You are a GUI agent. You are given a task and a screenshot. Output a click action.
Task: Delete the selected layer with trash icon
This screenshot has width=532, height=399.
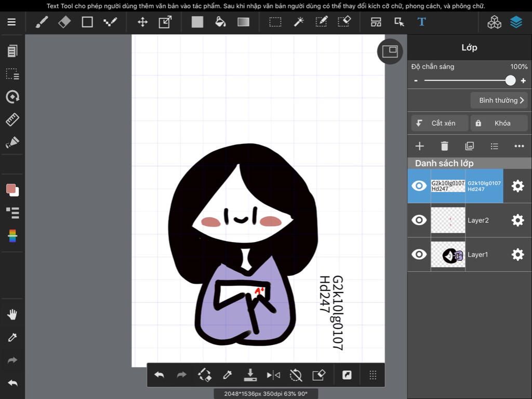tap(445, 146)
